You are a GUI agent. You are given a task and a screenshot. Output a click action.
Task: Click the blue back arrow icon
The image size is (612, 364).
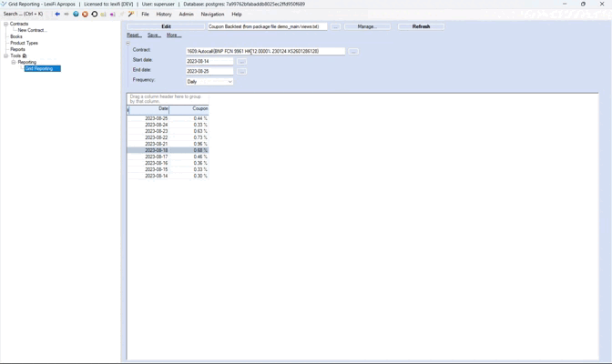pos(57,14)
